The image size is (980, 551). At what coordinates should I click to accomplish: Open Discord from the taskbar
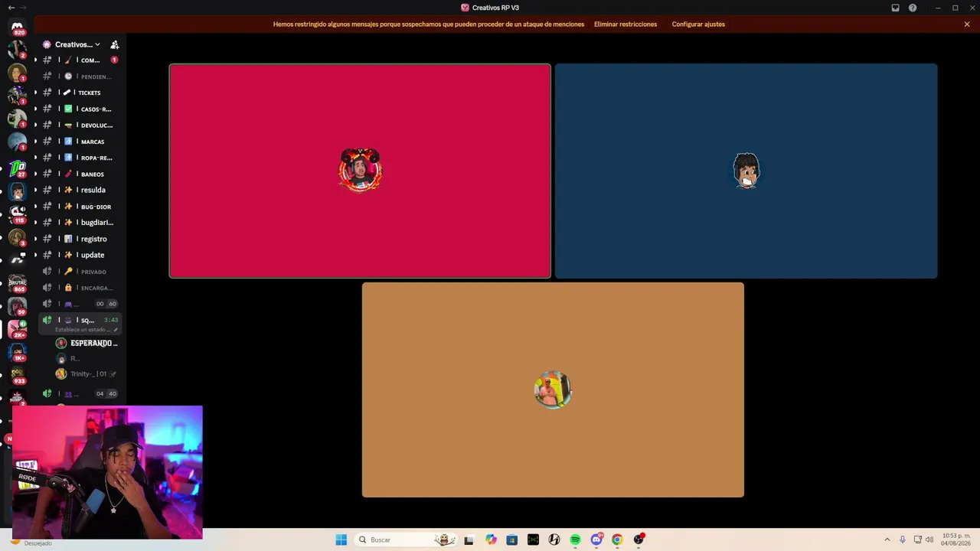596,540
